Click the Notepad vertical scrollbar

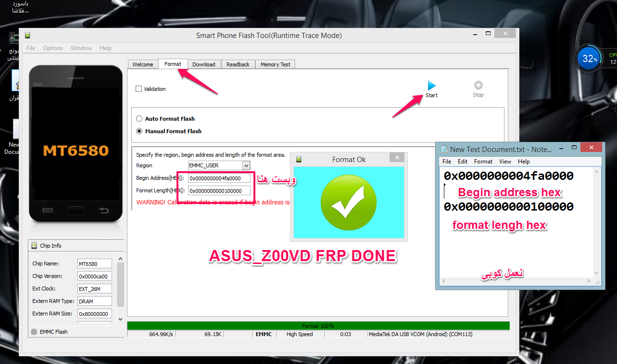click(598, 222)
